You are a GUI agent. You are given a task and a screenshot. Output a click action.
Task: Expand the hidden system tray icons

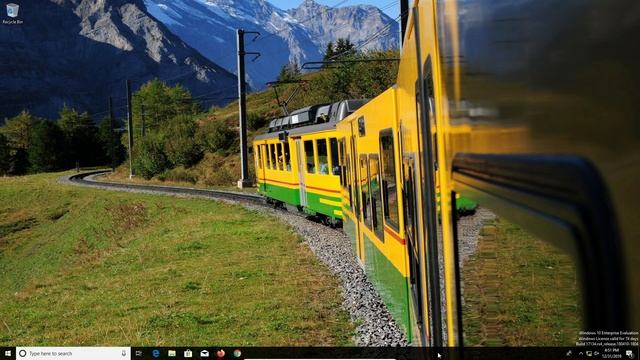click(x=581, y=353)
